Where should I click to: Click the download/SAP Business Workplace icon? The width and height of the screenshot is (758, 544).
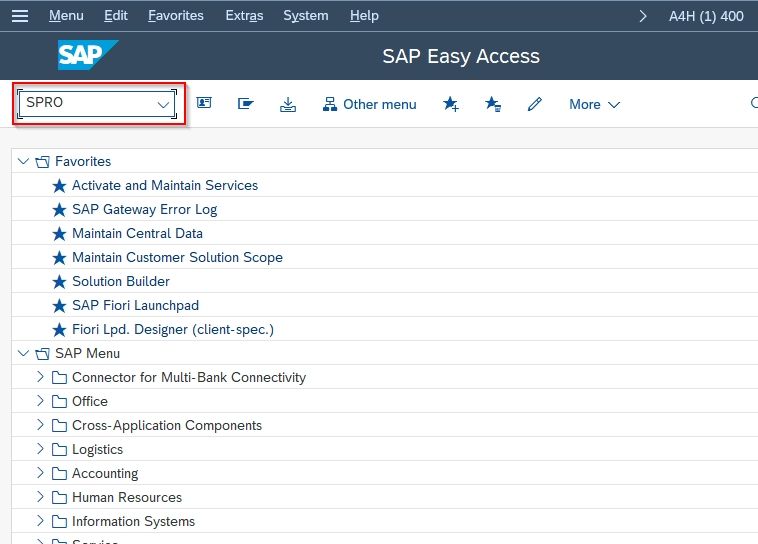[x=288, y=104]
